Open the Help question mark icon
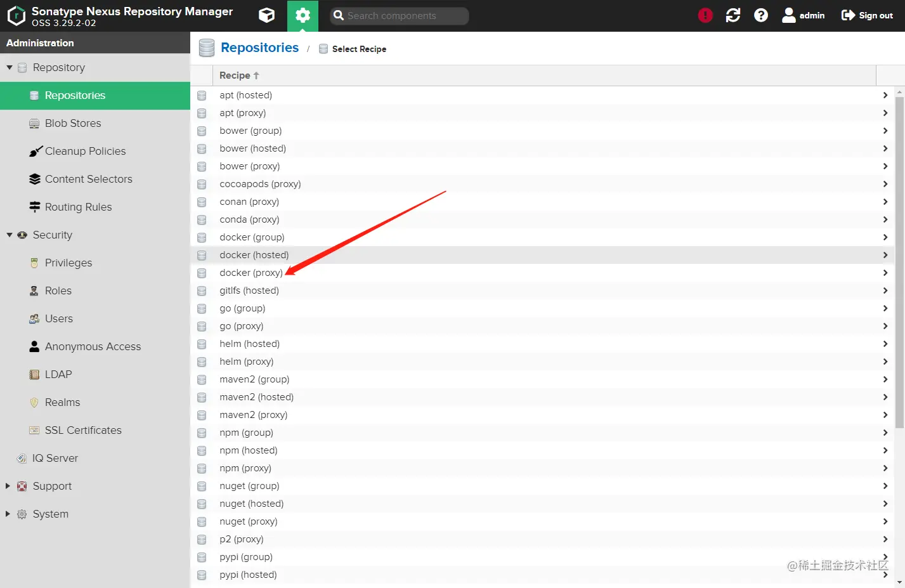 pos(761,15)
